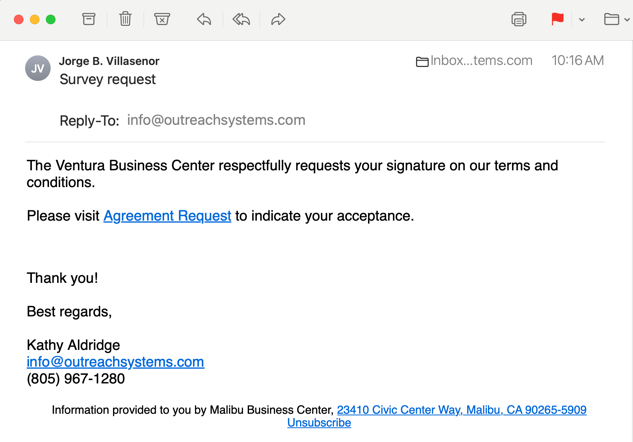Click sender name Jorge B. Villasenor

[109, 61]
